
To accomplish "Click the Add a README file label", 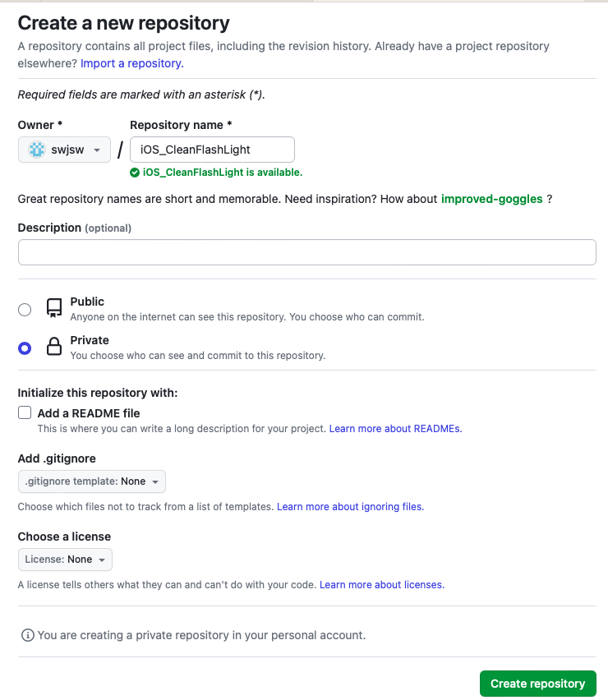I will pyautogui.click(x=89, y=413).
